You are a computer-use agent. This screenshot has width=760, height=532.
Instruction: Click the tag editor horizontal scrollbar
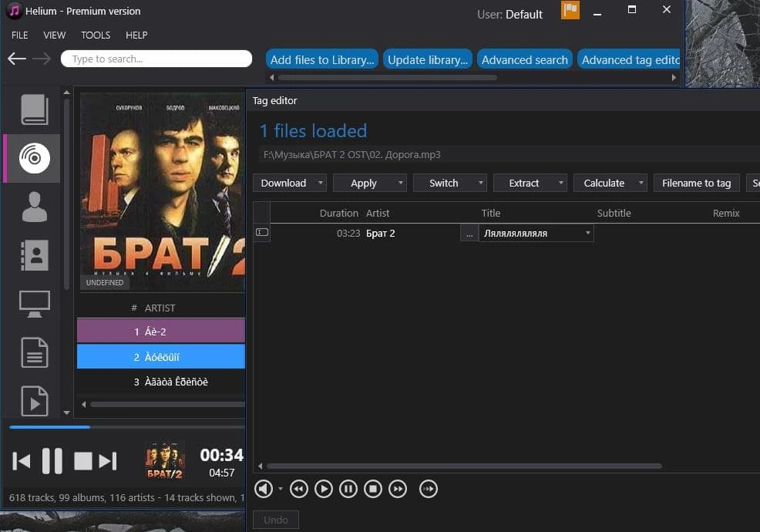click(464, 466)
